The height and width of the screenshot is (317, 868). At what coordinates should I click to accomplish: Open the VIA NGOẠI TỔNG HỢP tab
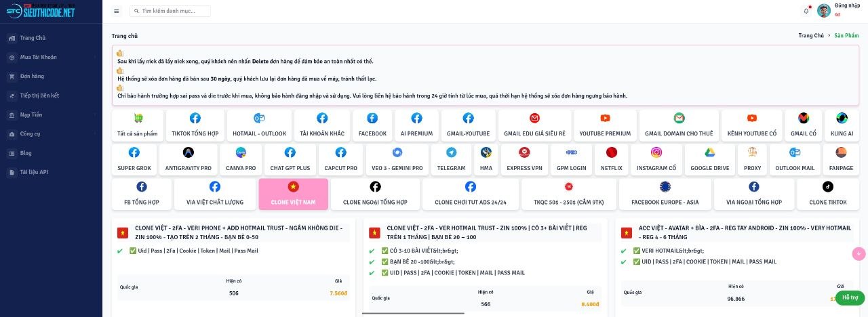(753, 194)
